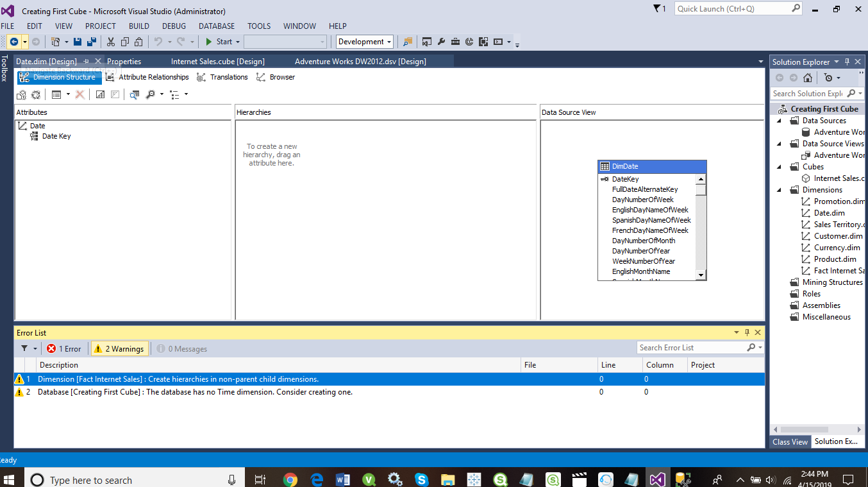Click the red X Delete icon in designer toolbar
Screen dimensions: 868x487
[79, 94]
